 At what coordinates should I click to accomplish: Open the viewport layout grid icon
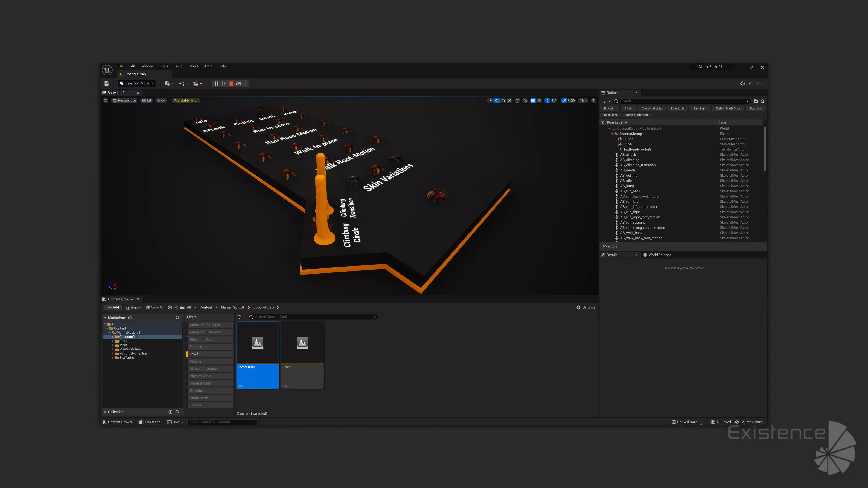click(594, 100)
